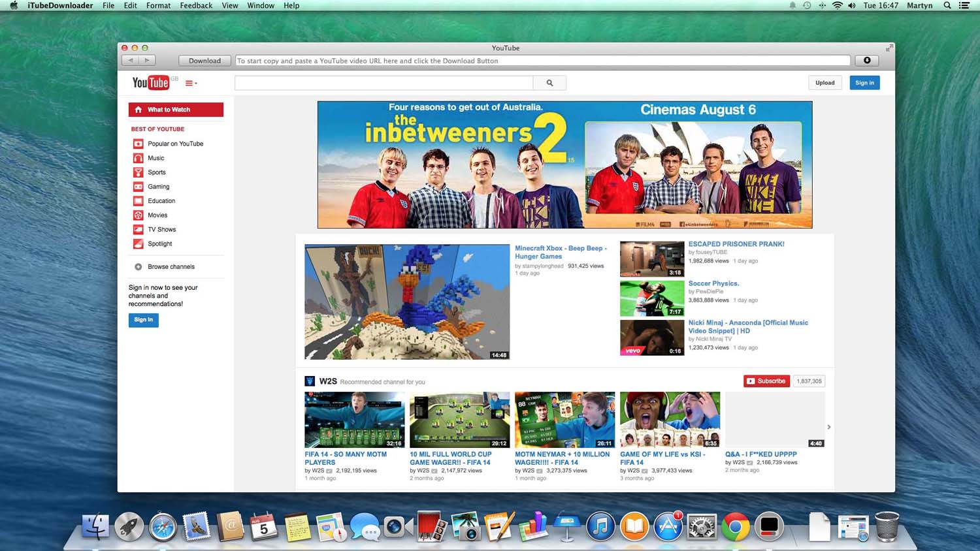980x551 pixels.
Task: Open System Preferences from the dock
Action: coord(702,527)
